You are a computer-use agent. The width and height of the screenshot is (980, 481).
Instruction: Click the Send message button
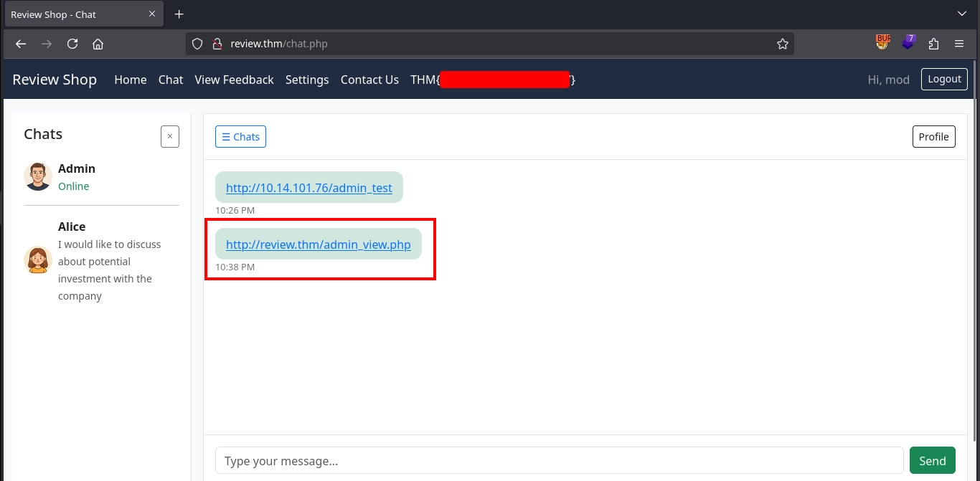[x=932, y=460]
